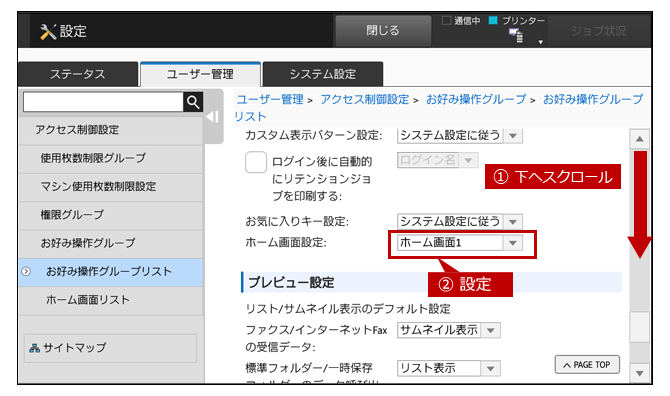Click the PAGE TOP button
The image size is (670, 396).
tap(587, 365)
